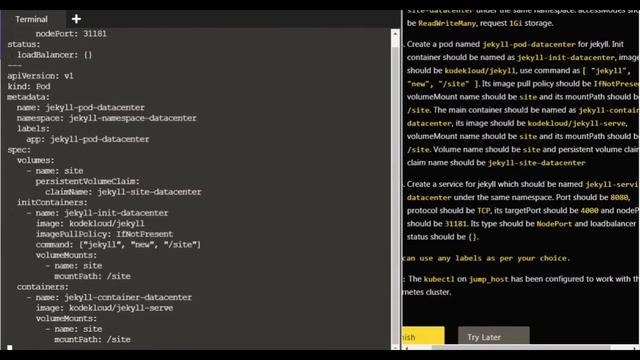The width and height of the screenshot is (640, 360).
Task: Click 'jekyll-pod-datacenter' in instructions panel
Action: click(529, 44)
